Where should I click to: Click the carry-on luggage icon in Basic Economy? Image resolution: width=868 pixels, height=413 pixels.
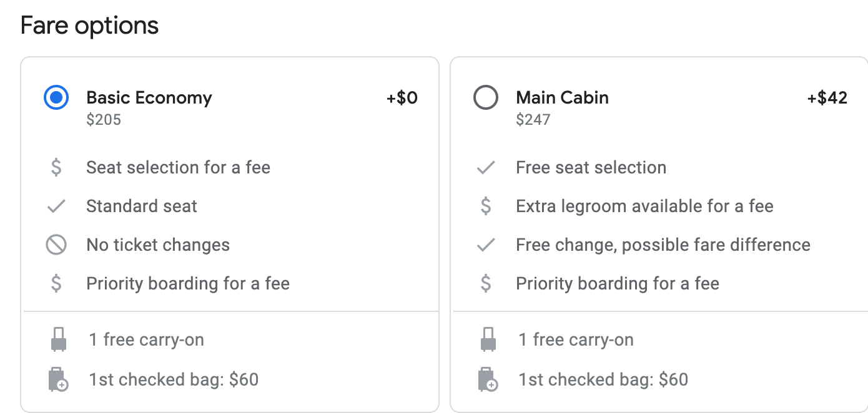point(58,339)
